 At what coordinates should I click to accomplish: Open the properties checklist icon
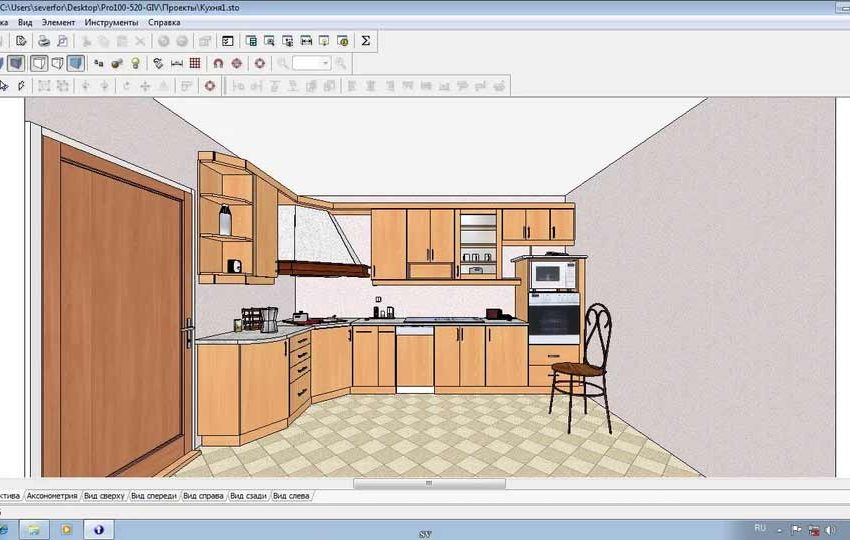227,41
